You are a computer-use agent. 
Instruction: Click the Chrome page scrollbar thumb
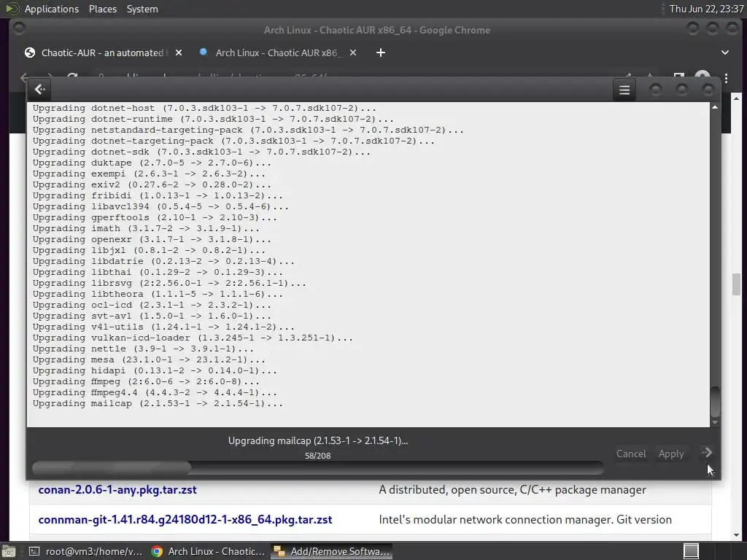click(737, 284)
